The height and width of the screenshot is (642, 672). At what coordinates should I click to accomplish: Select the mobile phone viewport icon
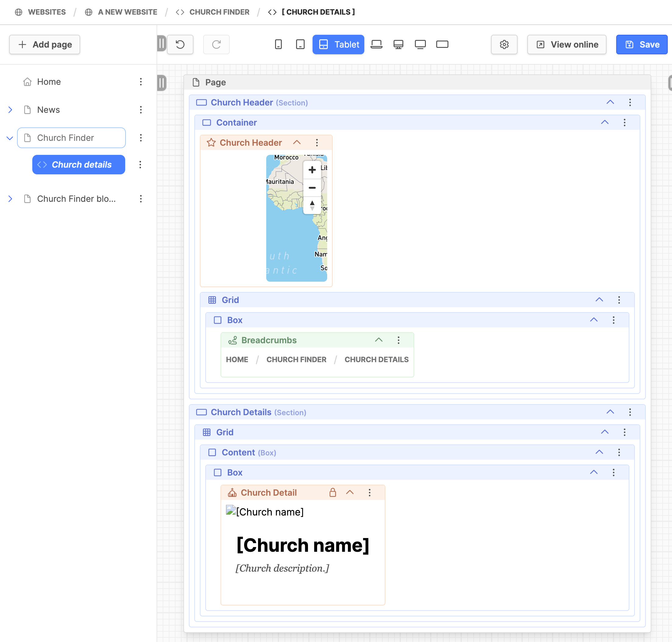(278, 45)
